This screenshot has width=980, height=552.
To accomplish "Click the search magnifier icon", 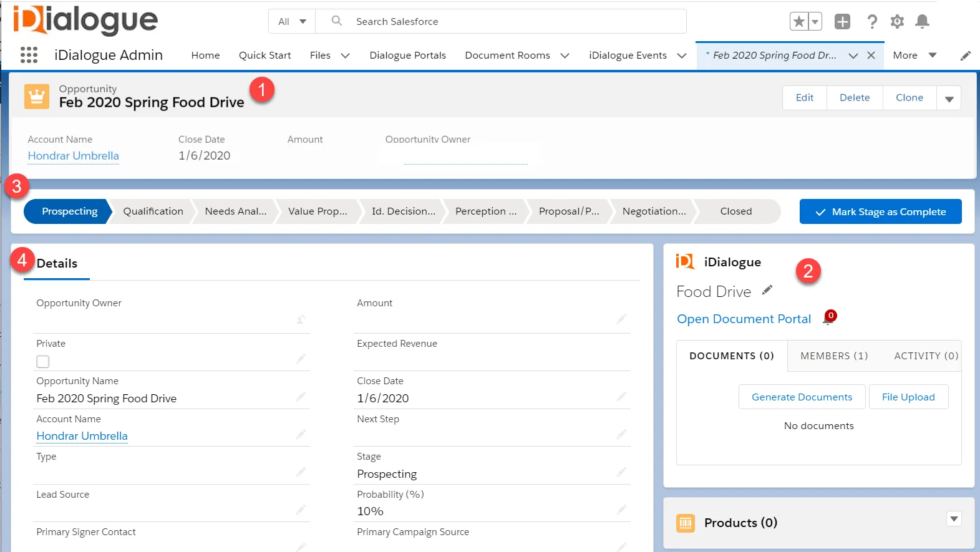I will click(x=336, y=21).
